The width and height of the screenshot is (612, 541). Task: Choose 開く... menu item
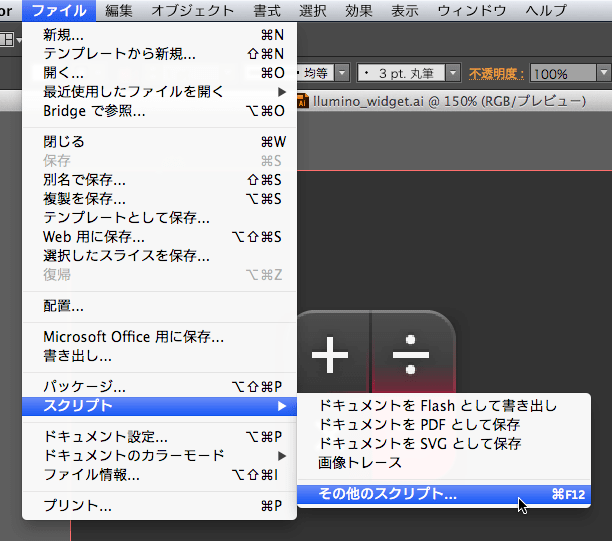(160, 73)
